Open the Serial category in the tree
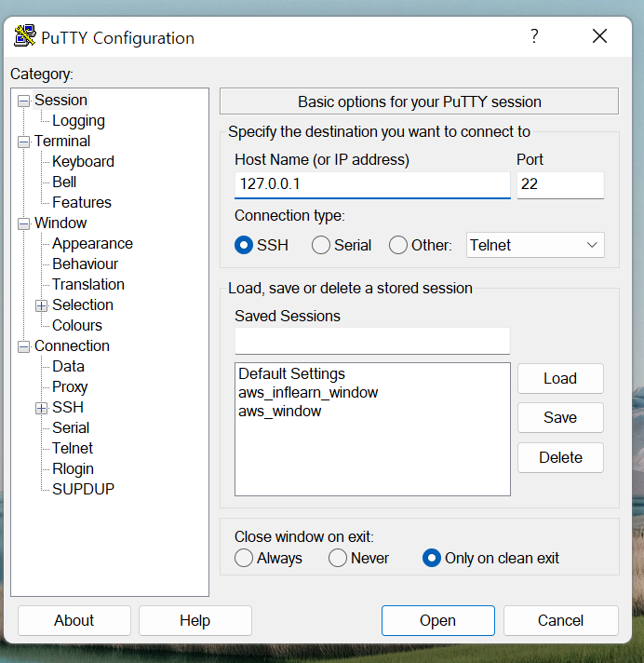Image resolution: width=644 pixels, height=663 pixels. tap(71, 428)
